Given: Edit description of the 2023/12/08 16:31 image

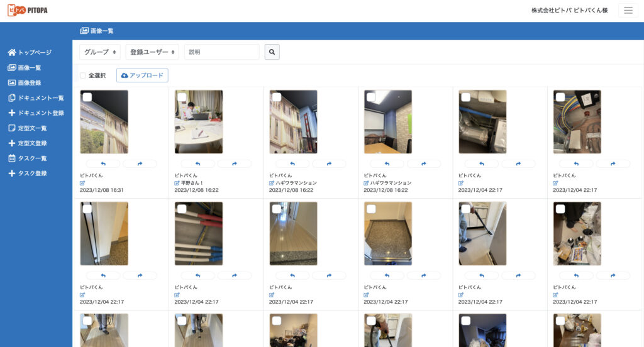Looking at the screenshot, I should [82, 183].
